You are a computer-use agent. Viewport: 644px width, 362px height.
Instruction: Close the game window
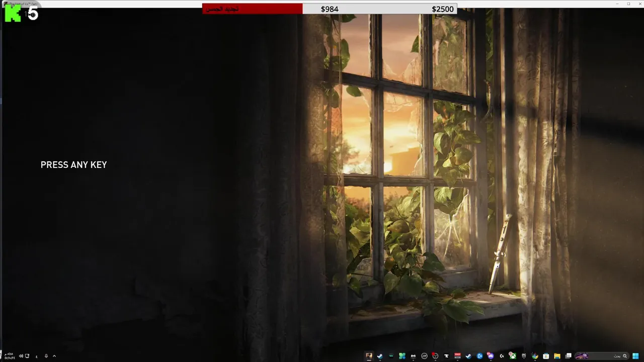click(639, 4)
